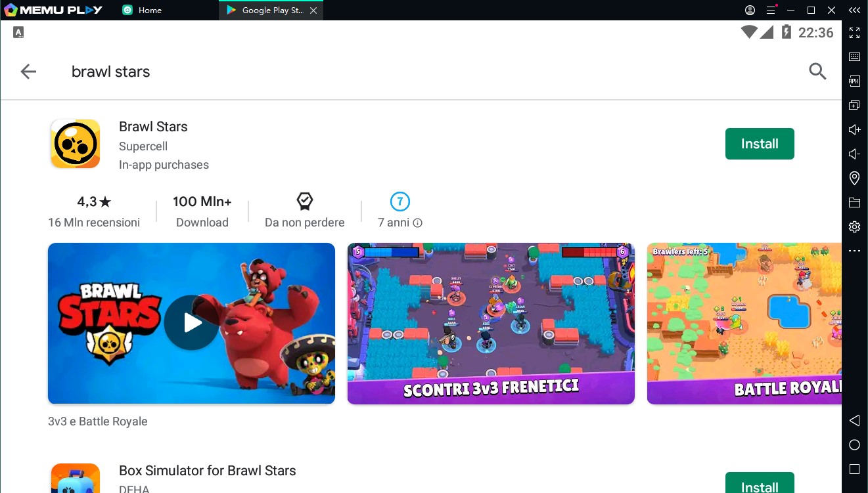Switch to the Home tab

tap(149, 11)
